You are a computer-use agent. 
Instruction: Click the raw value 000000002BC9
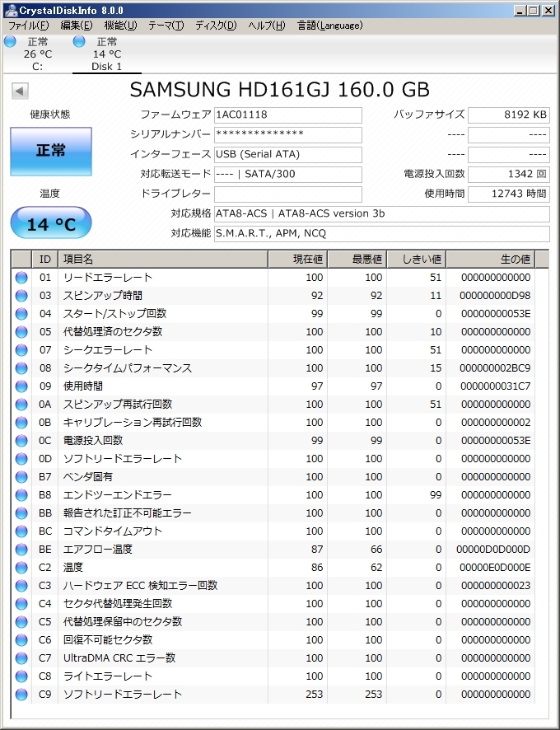tap(495, 368)
